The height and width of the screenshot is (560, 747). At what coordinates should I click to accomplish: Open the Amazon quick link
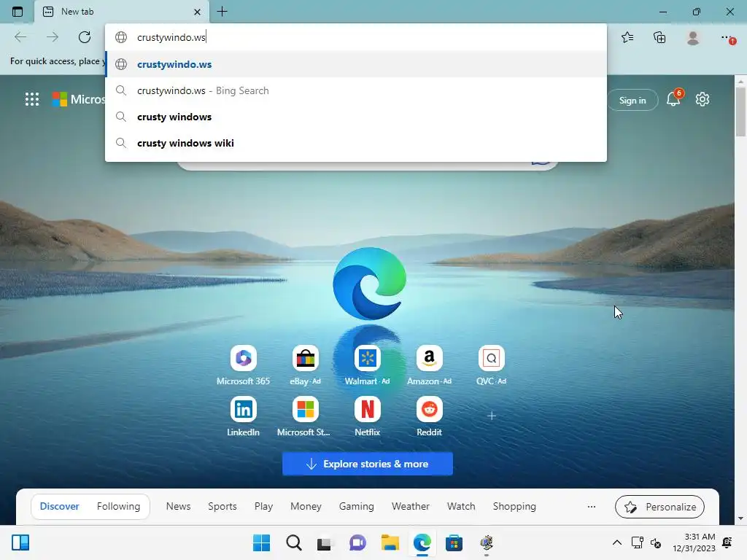(x=429, y=365)
